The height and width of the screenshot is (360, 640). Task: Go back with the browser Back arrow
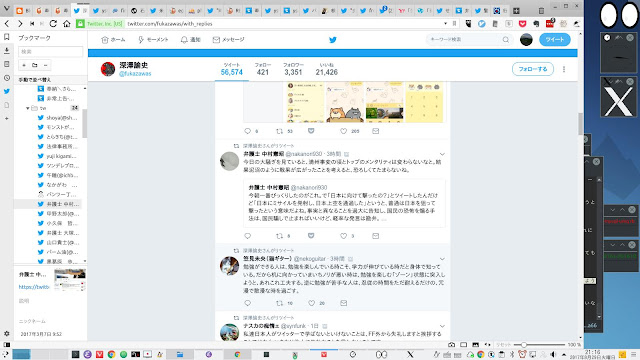(x=7, y=24)
